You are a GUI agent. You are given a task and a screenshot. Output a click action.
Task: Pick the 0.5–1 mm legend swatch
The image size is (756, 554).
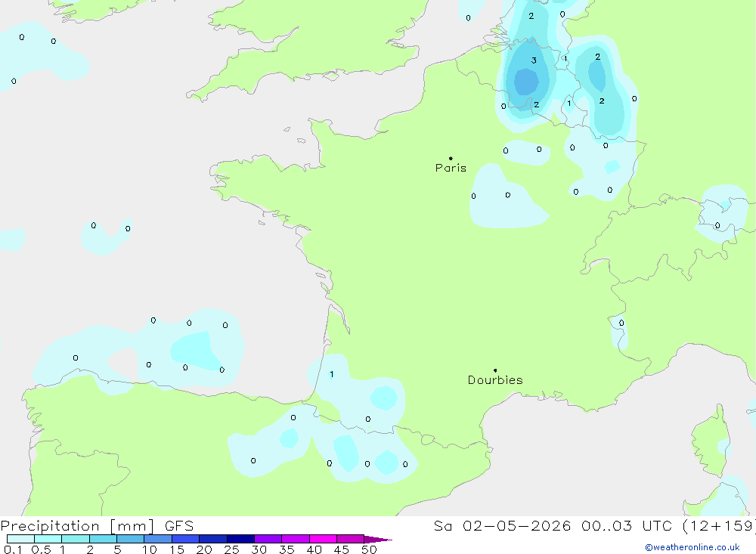coord(48,539)
